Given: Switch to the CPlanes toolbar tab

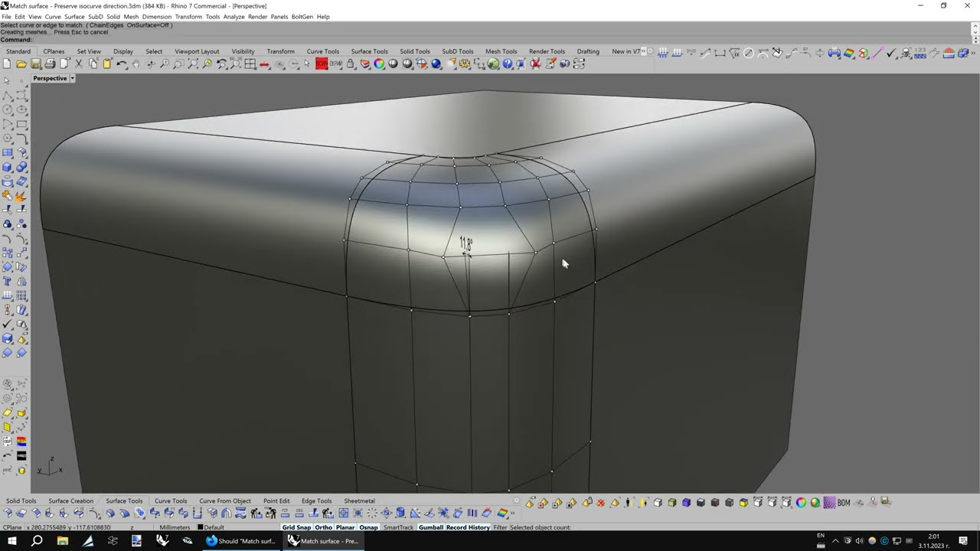Looking at the screenshot, I should point(54,51).
